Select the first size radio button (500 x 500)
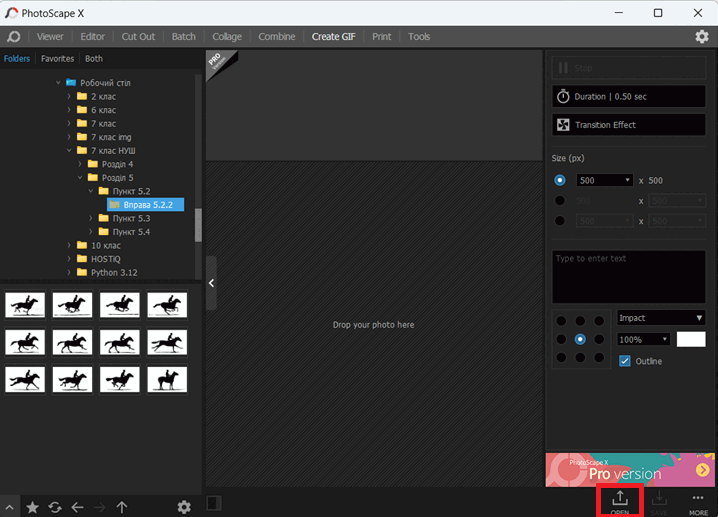This screenshot has height=517, width=718. coord(560,180)
